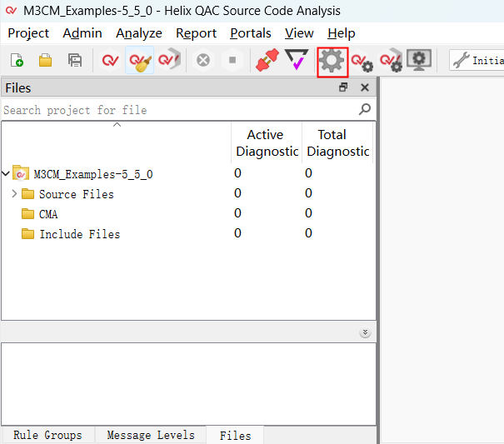Image resolution: width=504 pixels, height=444 pixels.
Task: Click the monitor with gear icon
Action: (418, 60)
